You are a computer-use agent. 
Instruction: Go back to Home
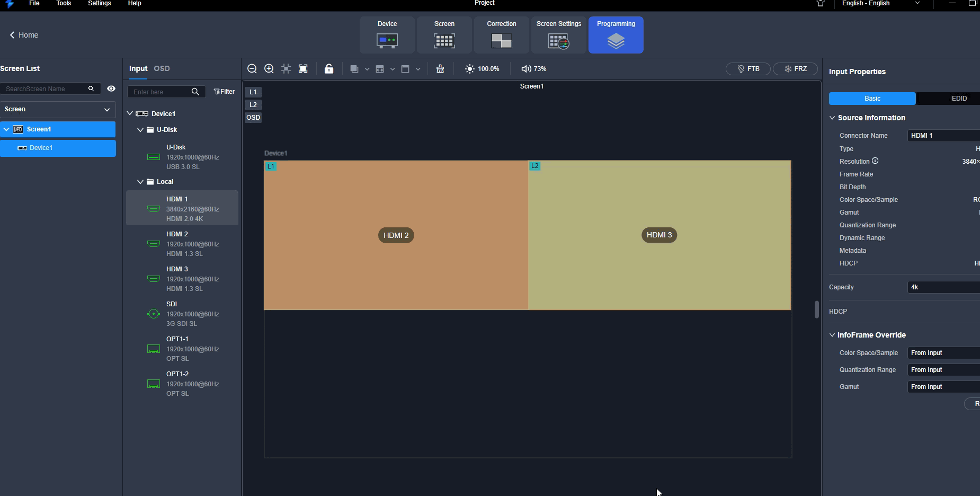click(24, 35)
